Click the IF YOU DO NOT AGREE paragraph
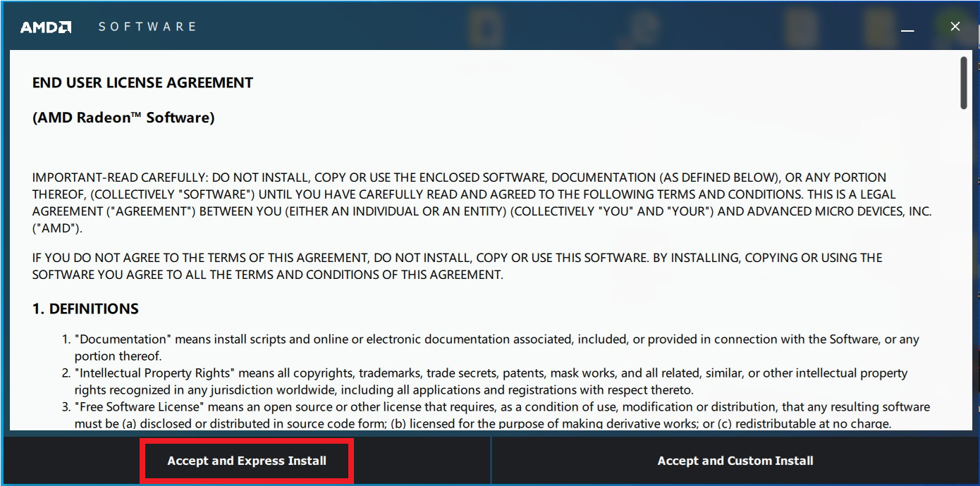This screenshot has height=486, width=980. pyautogui.click(x=457, y=266)
